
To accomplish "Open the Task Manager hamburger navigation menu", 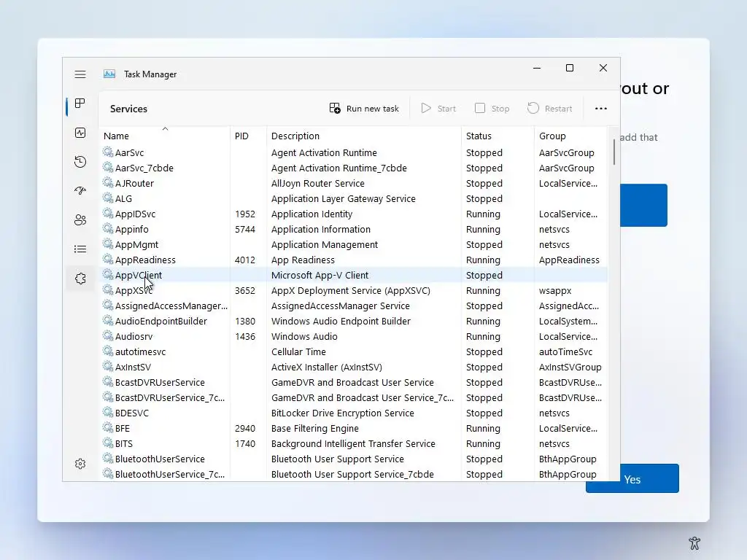I will (x=80, y=74).
